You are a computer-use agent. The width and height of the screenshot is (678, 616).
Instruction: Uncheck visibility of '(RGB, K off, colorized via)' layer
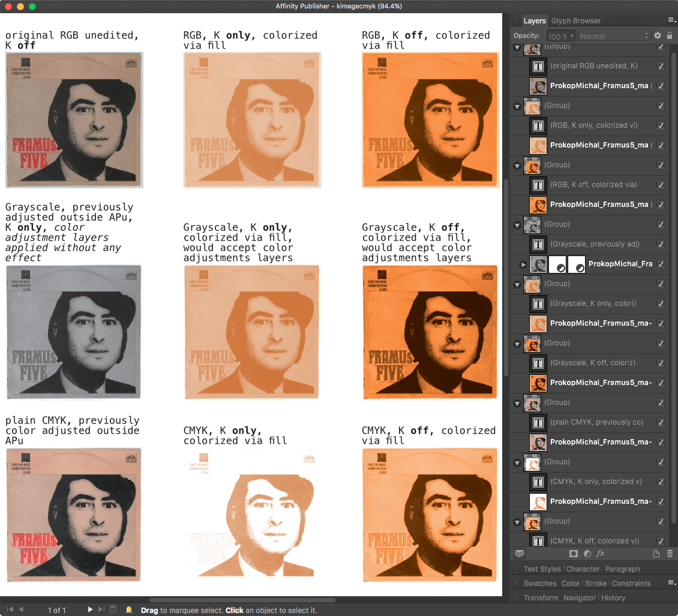click(x=661, y=185)
